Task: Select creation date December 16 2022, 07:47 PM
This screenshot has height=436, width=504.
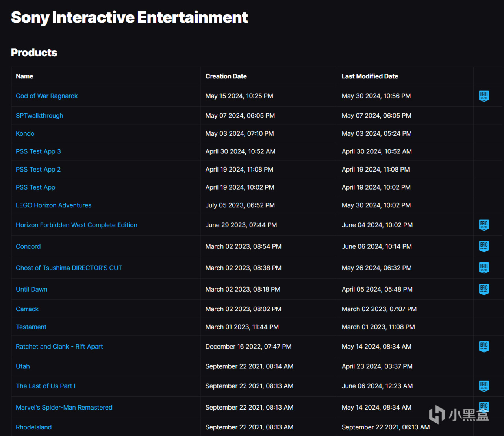Action: 248,347
